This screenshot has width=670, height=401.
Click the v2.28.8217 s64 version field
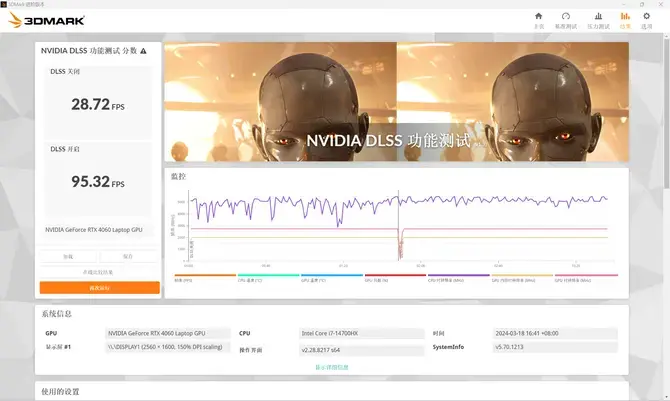362,350
